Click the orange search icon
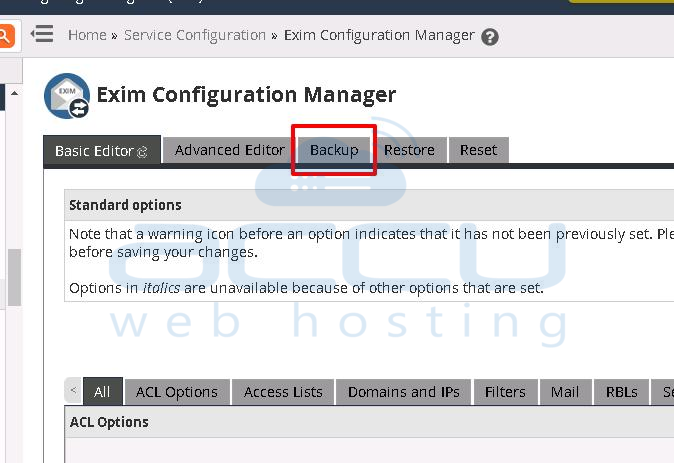This screenshot has width=674, height=463. click(x=6, y=35)
